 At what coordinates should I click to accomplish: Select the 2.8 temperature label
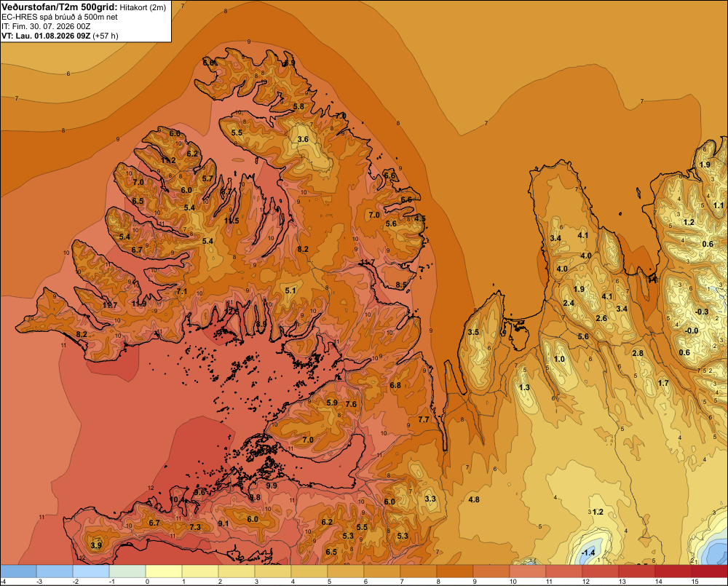638,353
